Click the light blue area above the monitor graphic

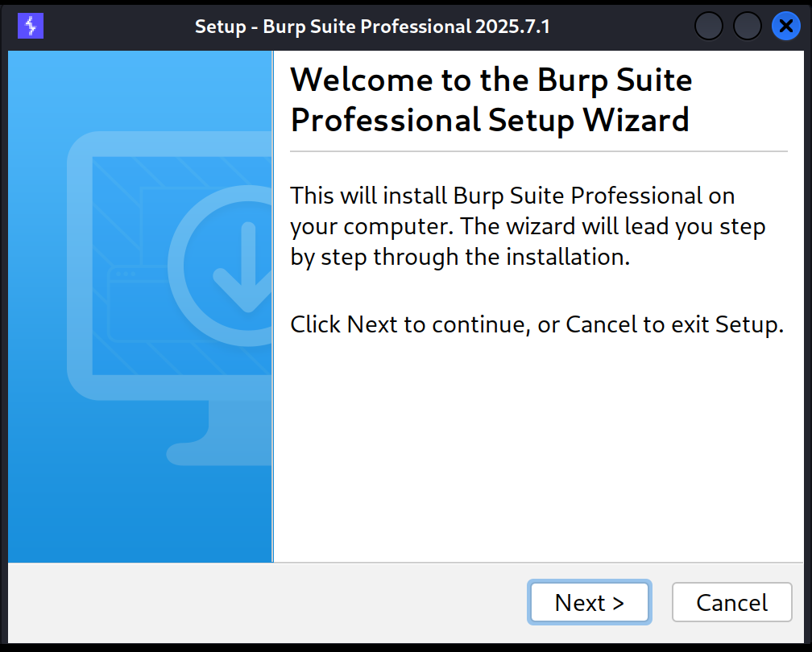[x=140, y=88]
